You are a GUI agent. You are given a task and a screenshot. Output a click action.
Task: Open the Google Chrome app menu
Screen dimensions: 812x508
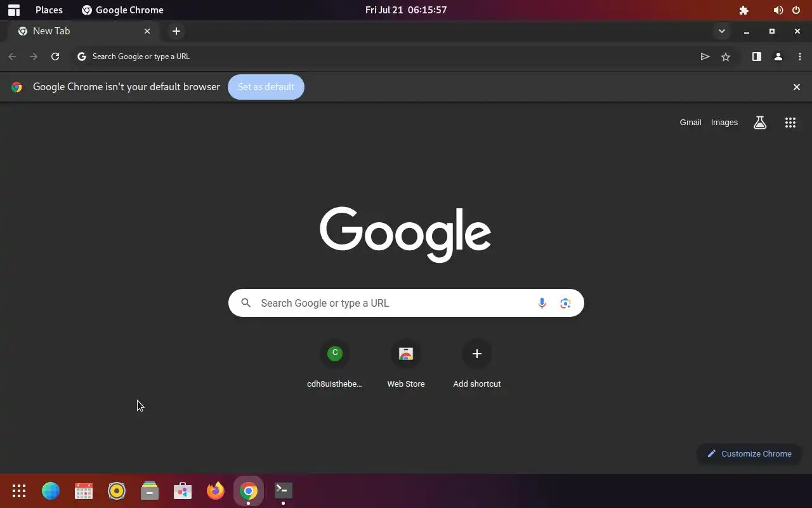coord(122,10)
